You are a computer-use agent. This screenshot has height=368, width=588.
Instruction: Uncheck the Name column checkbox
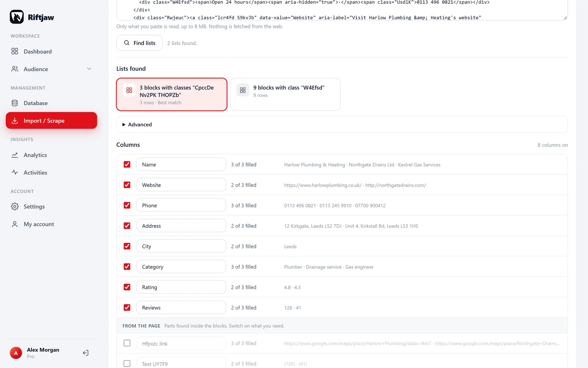(x=127, y=164)
